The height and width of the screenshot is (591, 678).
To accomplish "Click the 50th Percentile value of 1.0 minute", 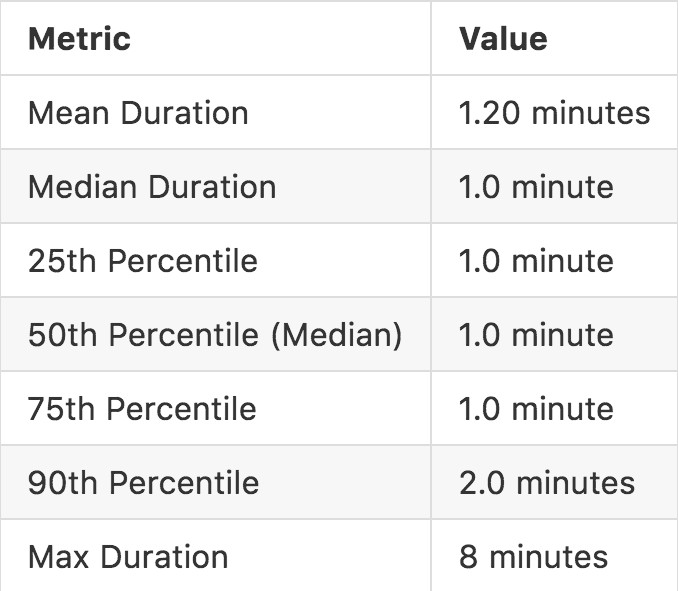I will (x=536, y=335).
